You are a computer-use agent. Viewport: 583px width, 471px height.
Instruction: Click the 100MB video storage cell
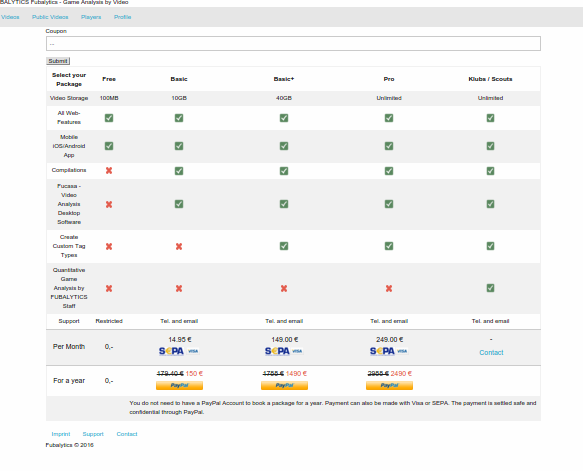click(109, 98)
